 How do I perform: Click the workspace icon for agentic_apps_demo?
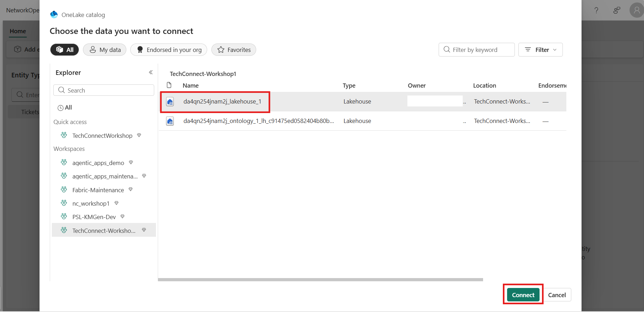click(x=64, y=162)
